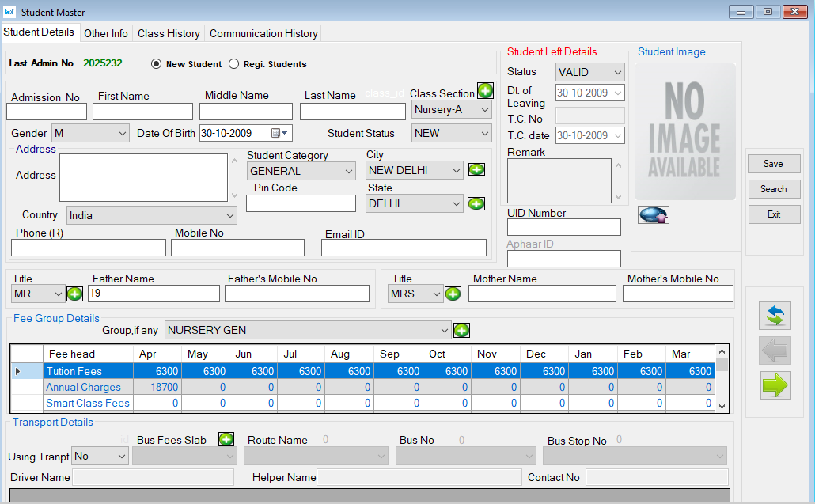Switch to the Other Info tab
815x504 pixels.
[x=106, y=33]
